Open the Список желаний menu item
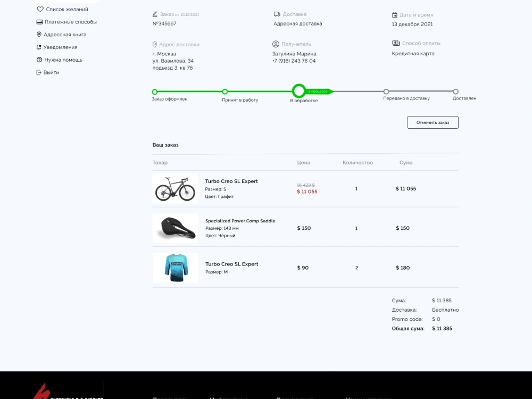Viewport: 532px width, 399px height. tap(67, 9)
